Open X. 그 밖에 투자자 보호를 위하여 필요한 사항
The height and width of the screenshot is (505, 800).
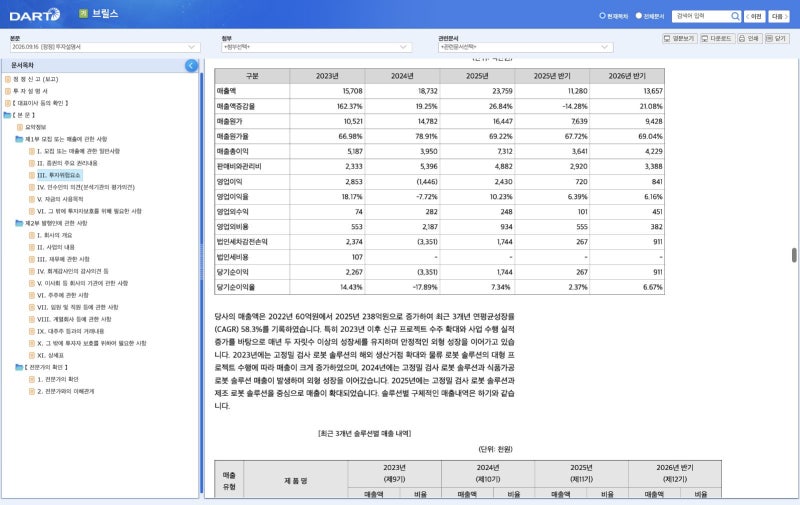point(92,343)
